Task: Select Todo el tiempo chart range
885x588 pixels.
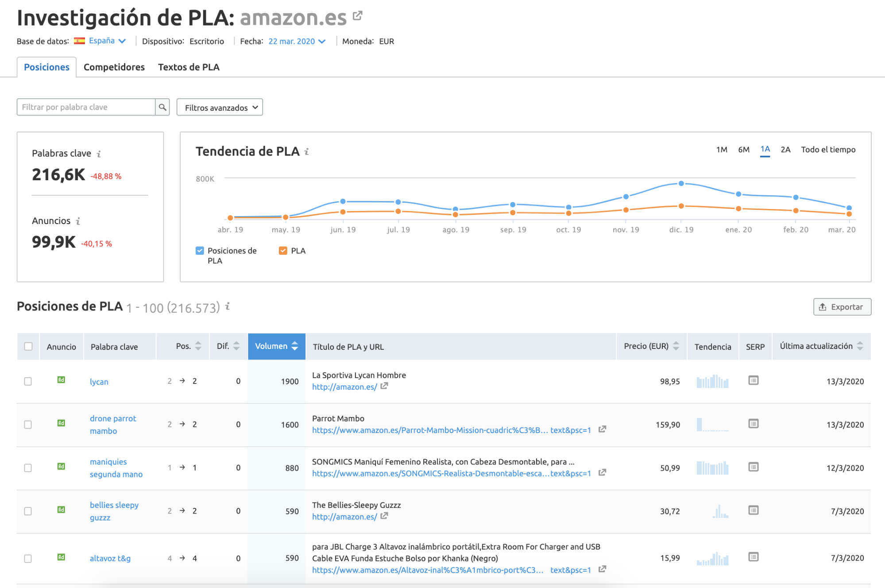Action: click(828, 150)
